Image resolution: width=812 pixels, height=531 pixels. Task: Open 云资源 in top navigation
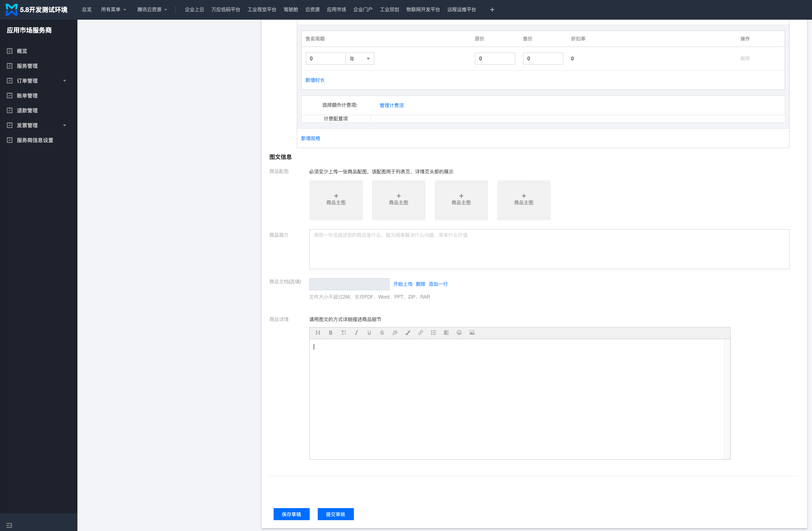(313, 10)
